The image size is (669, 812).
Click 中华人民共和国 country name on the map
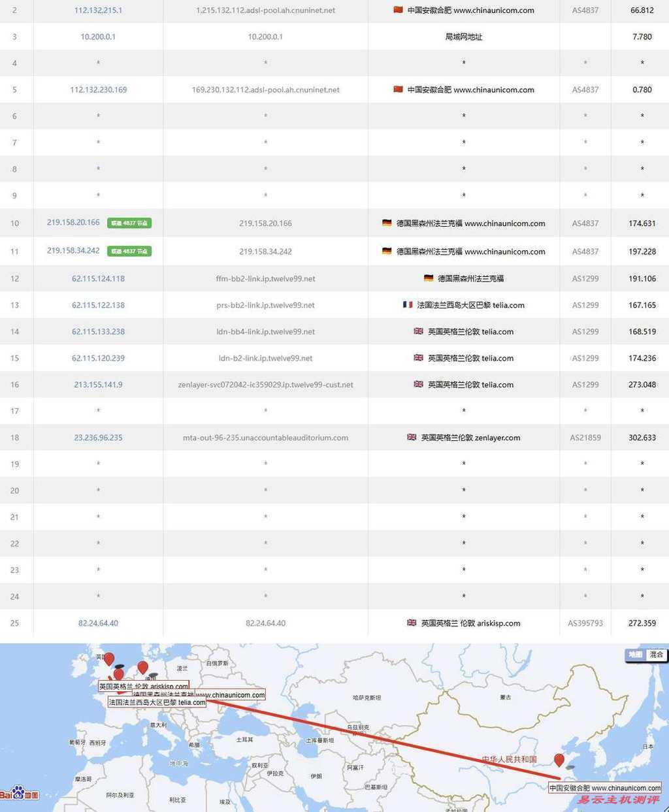(510, 759)
